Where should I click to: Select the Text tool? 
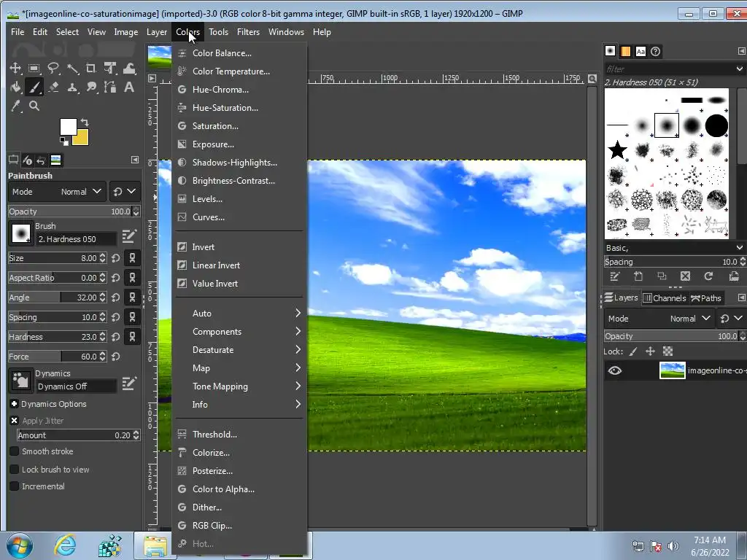128,87
